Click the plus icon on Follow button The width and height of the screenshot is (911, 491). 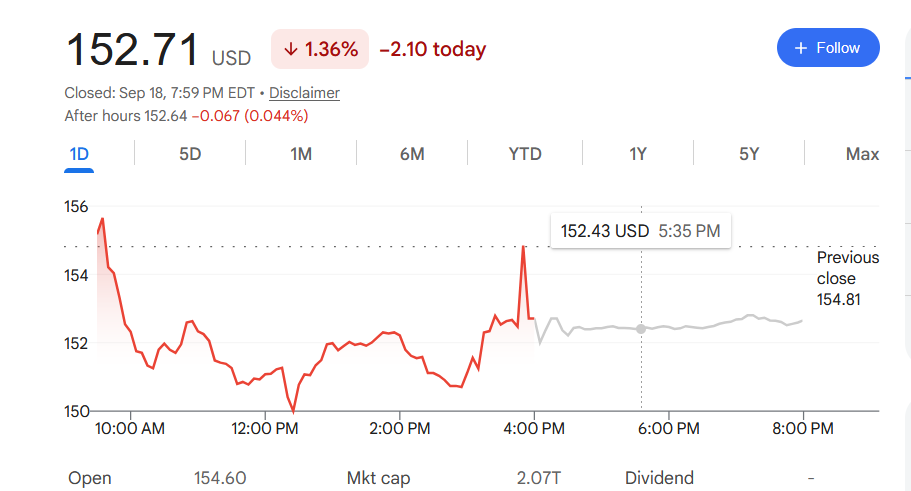coord(801,48)
